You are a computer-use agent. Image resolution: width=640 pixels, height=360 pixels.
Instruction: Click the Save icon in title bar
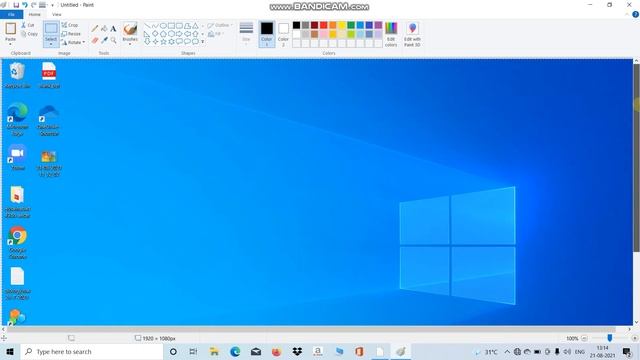coord(16,5)
